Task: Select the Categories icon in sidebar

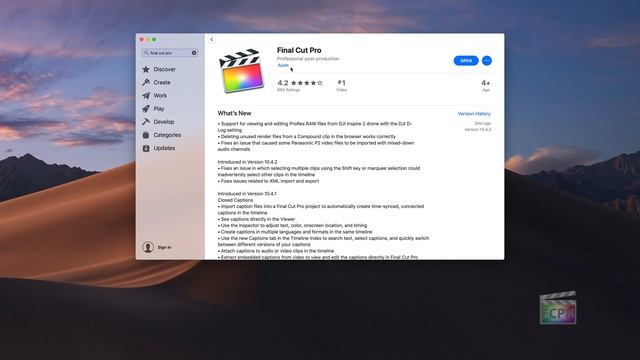Action: tap(146, 135)
